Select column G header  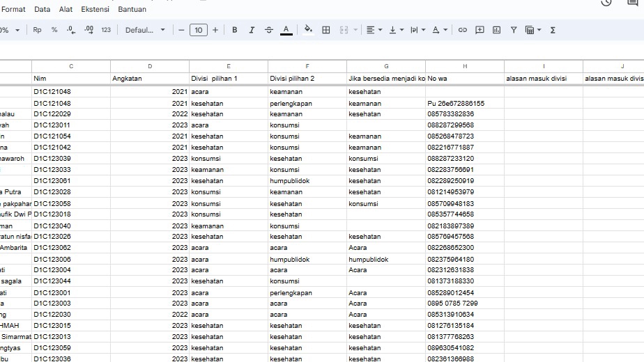point(386,66)
